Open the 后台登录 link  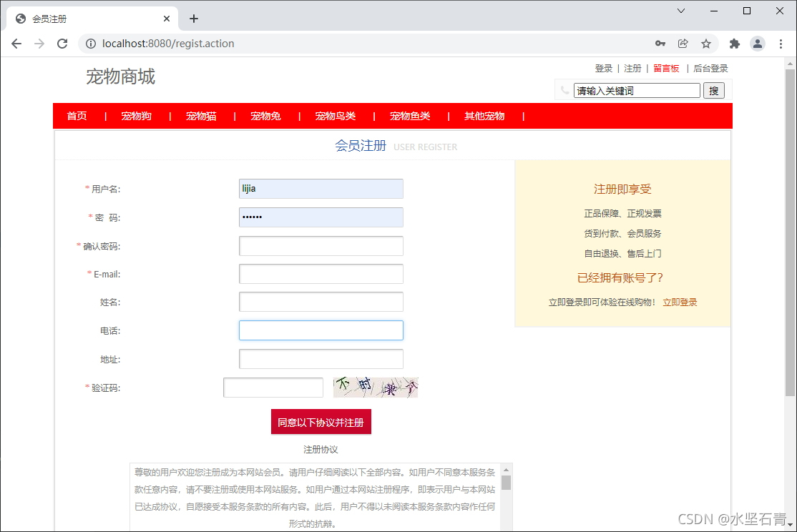(x=710, y=68)
